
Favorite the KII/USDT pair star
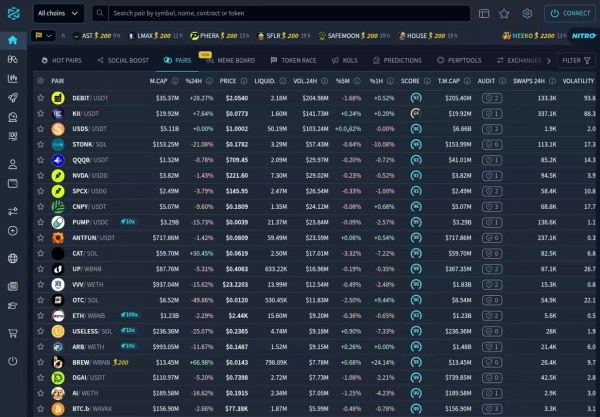coord(41,114)
